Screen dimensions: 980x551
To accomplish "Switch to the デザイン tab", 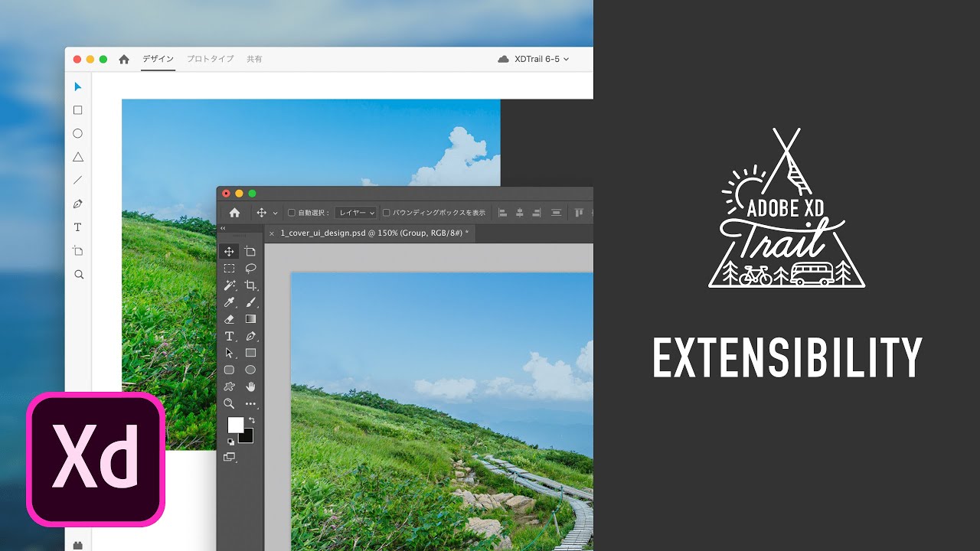I will pyautogui.click(x=158, y=59).
